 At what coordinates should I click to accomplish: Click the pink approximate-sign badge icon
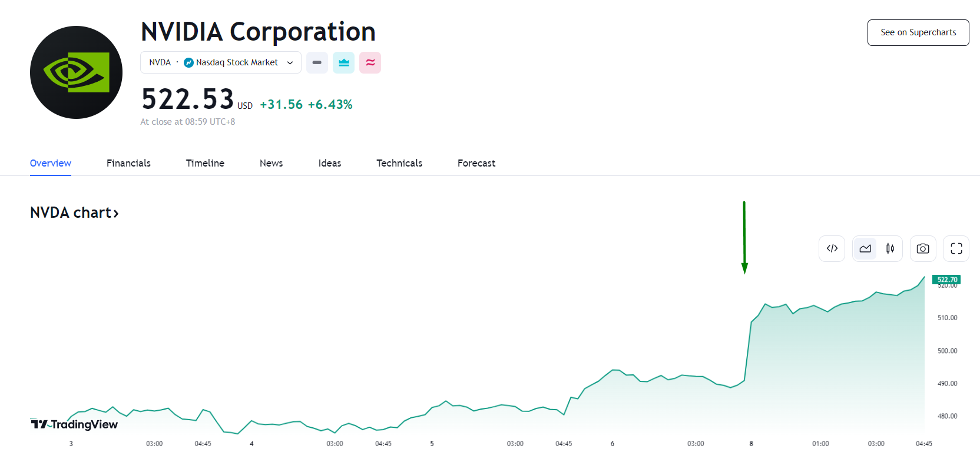[370, 62]
